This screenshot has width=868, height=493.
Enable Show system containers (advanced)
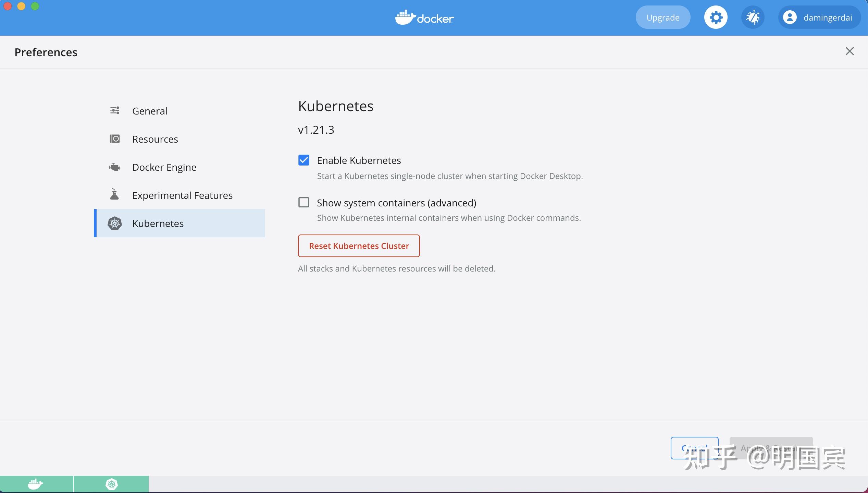(303, 202)
